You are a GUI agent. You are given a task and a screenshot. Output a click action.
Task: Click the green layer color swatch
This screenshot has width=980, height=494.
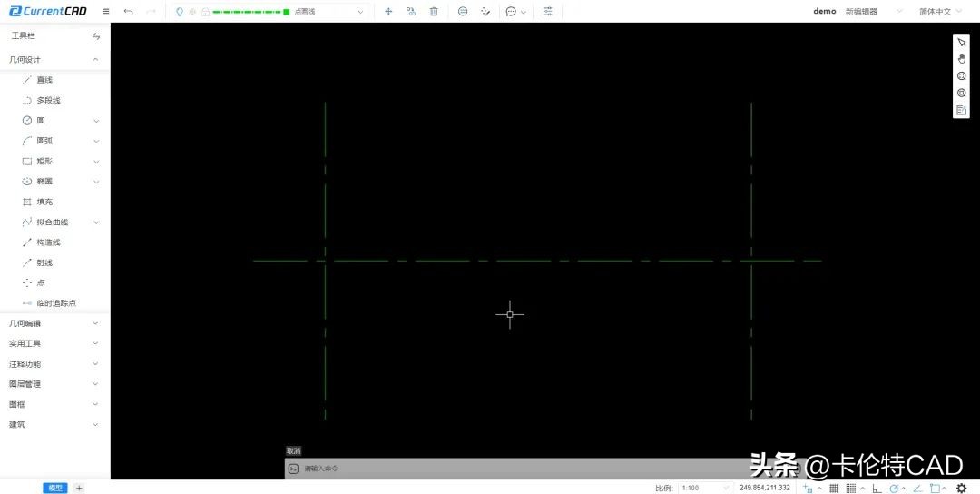tap(286, 12)
